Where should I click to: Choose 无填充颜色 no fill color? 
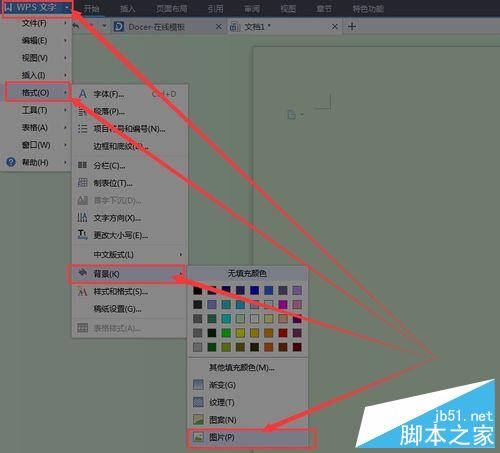click(247, 274)
